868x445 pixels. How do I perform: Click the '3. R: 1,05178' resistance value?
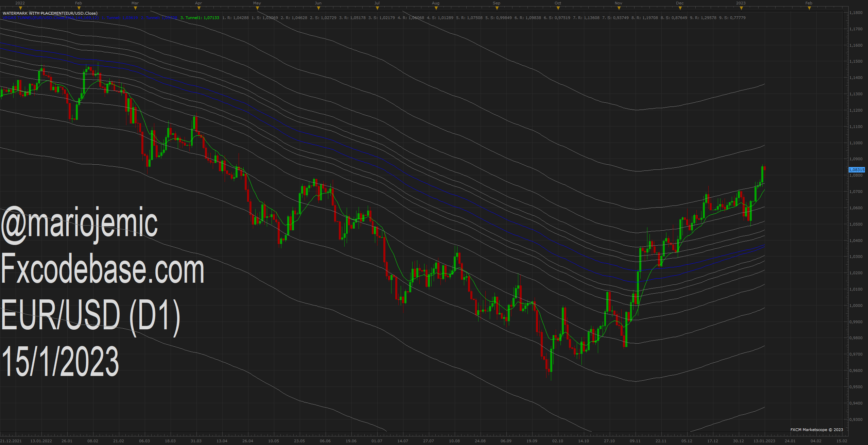tap(352, 18)
